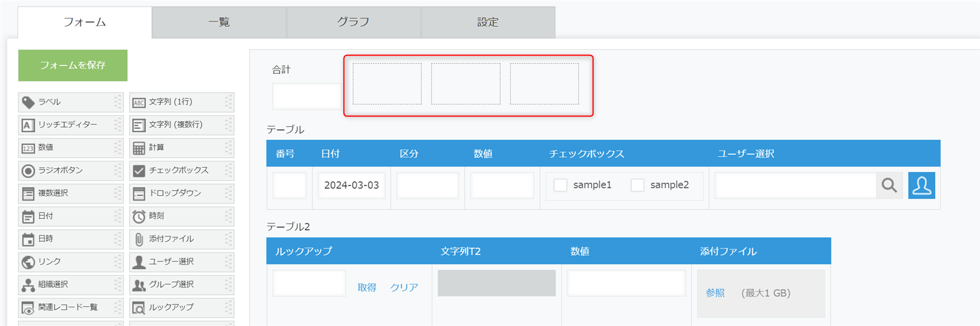
Task: Check the sample1 checkbox
Action: click(x=561, y=185)
